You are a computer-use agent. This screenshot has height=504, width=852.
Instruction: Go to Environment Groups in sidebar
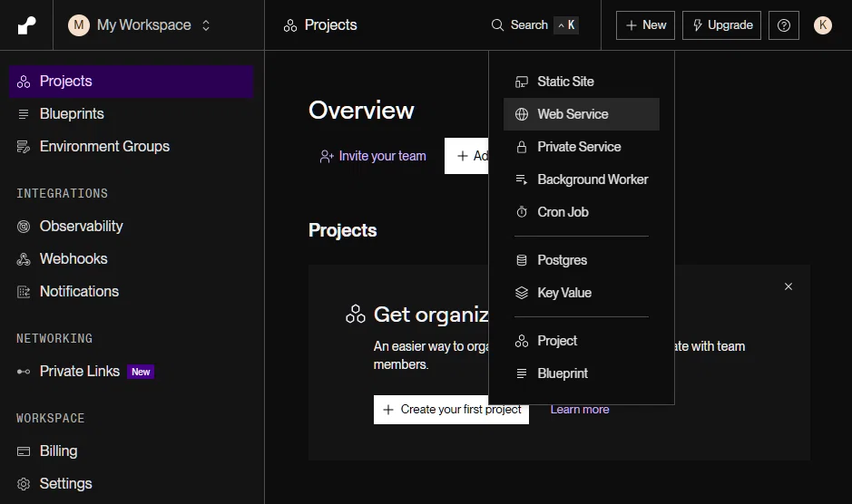click(x=131, y=147)
